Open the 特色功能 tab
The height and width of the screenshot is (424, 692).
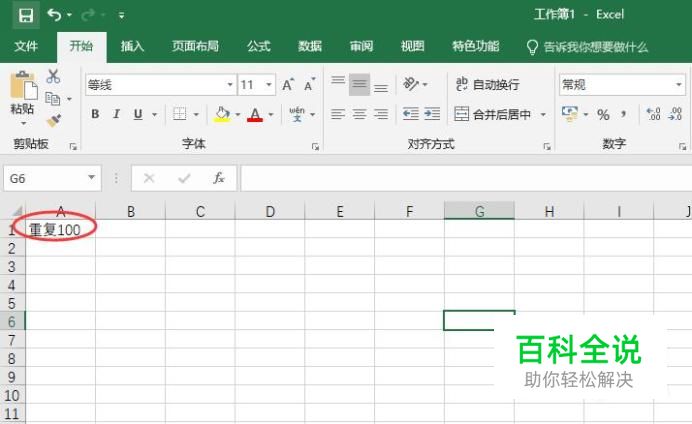pyautogui.click(x=475, y=46)
